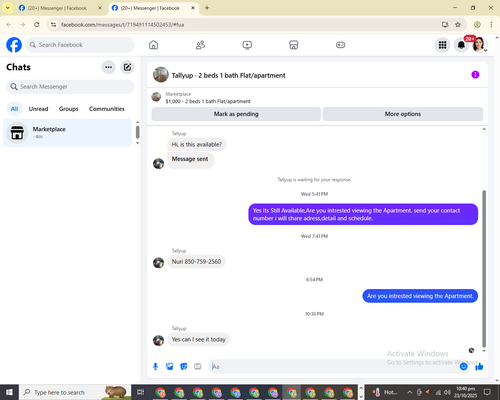
Task: Start a new message with compose icon
Action: point(127,67)
